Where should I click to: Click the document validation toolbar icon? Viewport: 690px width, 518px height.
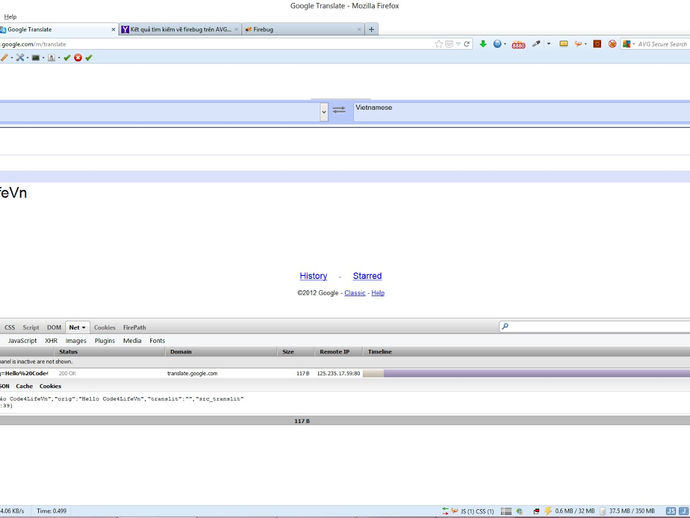point(51,58)
